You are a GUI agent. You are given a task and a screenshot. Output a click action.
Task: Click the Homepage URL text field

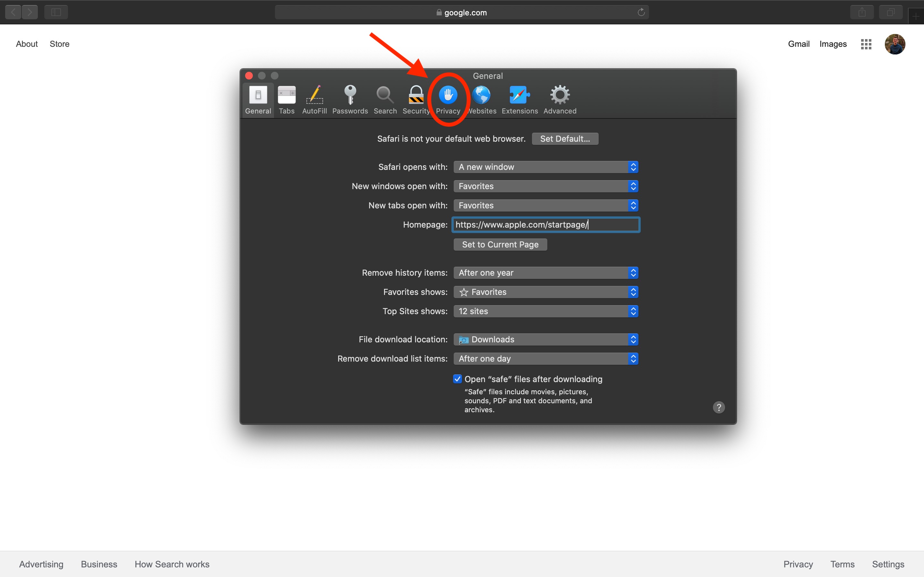pos(546,225)
